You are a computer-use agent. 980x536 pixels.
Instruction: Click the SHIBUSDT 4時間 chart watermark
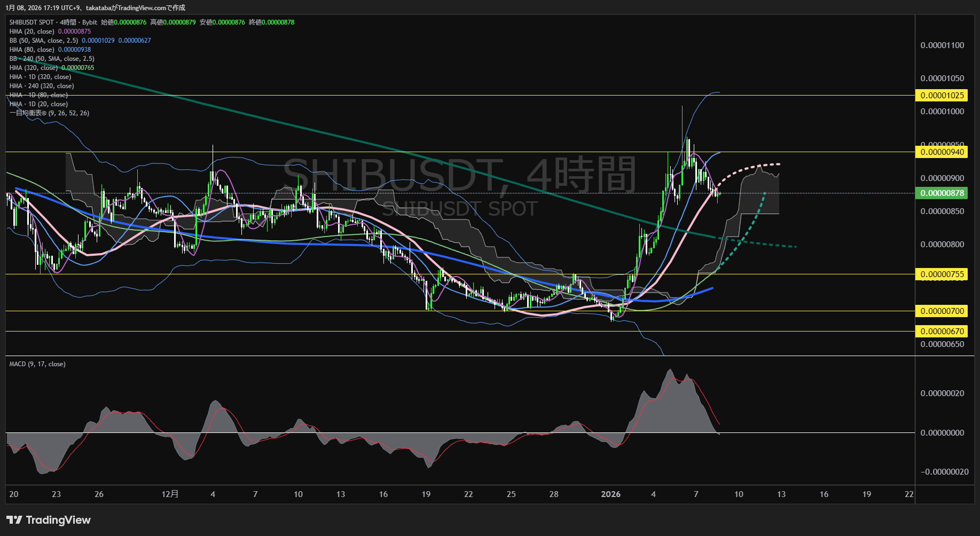[459, 175]
